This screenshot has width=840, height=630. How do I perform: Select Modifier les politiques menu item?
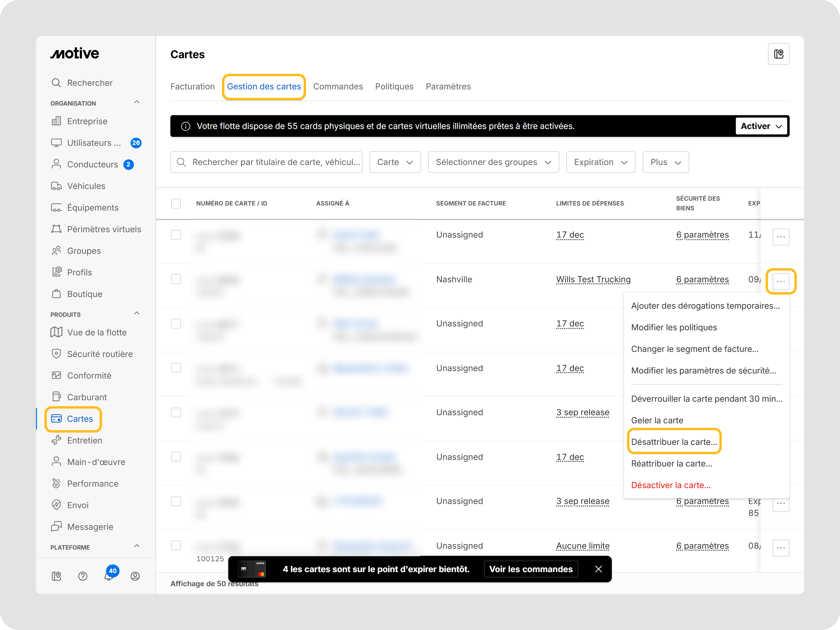tap(674, 327)
